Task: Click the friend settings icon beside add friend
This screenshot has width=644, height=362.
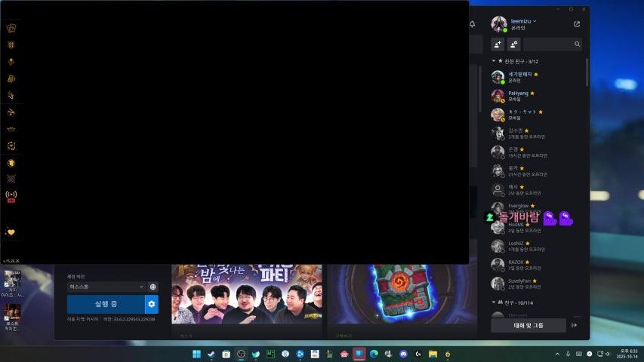Action: click(514, 44)
